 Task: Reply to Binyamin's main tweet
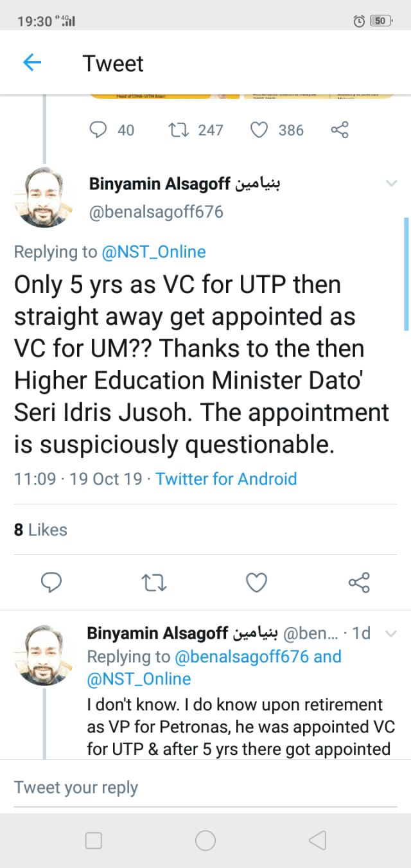tap(51, 582)
